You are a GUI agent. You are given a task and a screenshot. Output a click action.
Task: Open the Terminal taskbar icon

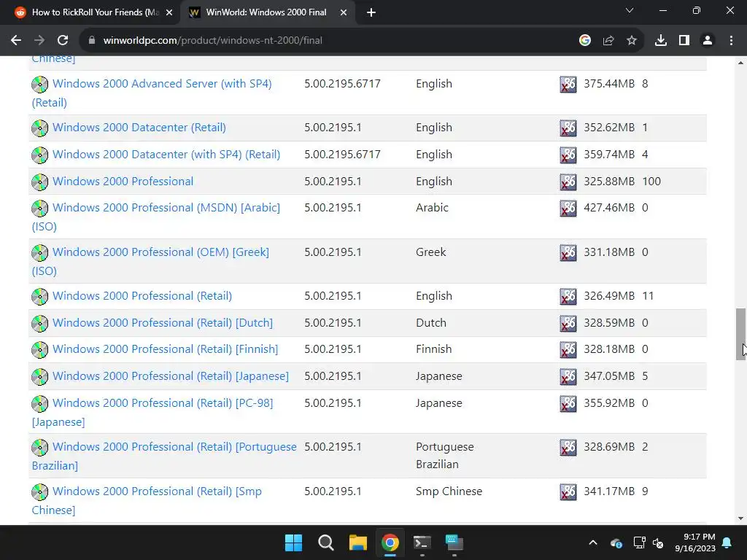[x=422, y=542]
